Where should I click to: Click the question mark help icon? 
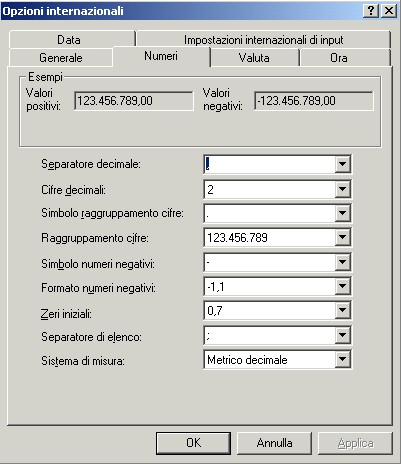pyautogui.click(x=370, y=11)
